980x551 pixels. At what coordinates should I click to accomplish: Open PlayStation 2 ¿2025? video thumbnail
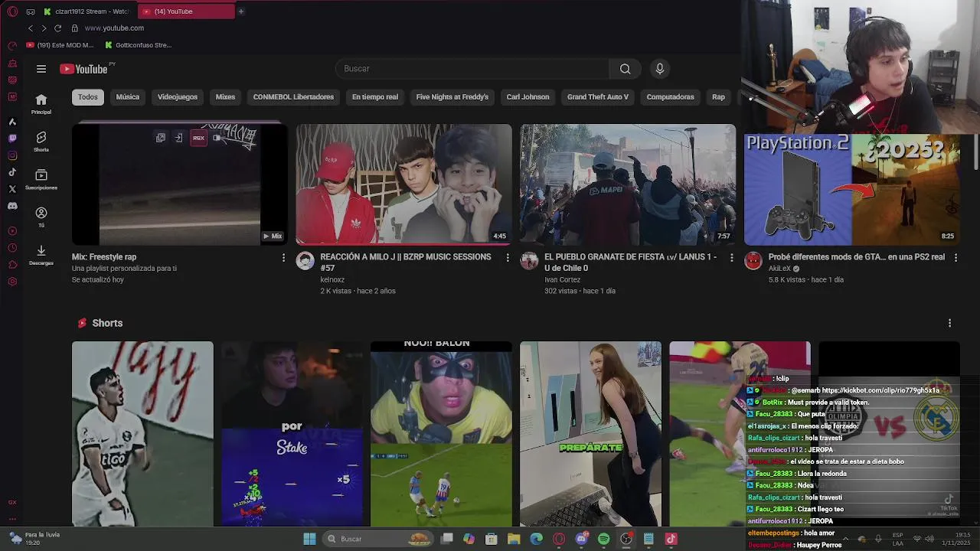coord(852,190)
